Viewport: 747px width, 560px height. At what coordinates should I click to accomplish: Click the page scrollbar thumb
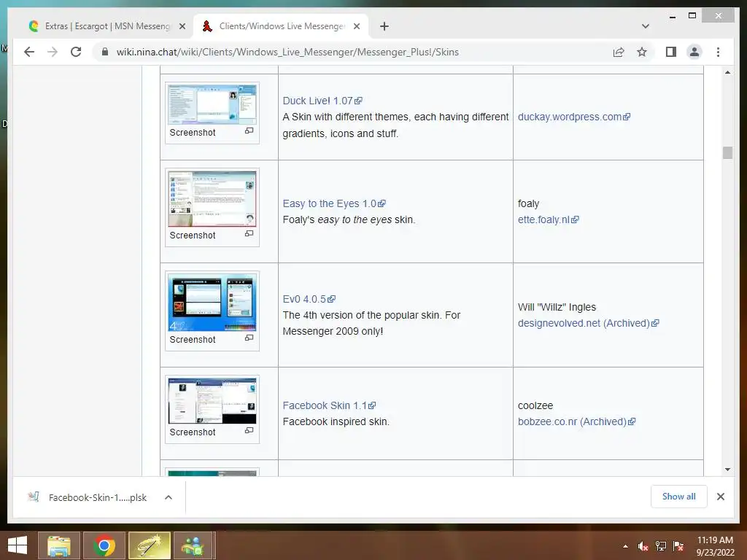pyautogui.click(x=727, y=152)
